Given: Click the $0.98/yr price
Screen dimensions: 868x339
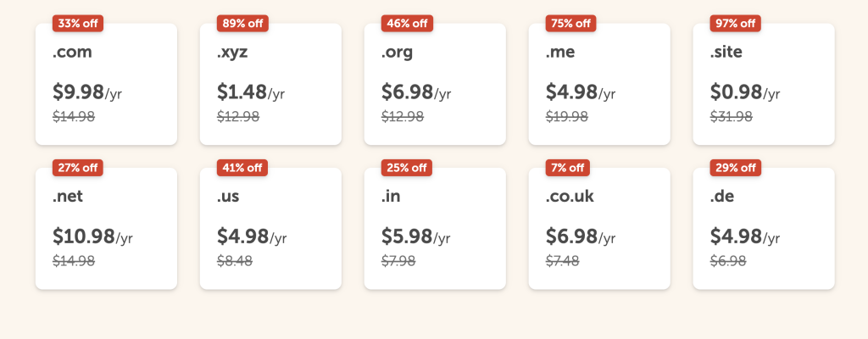Looking at the screenshot, I should pyautogui.click(x=744, y=92).
